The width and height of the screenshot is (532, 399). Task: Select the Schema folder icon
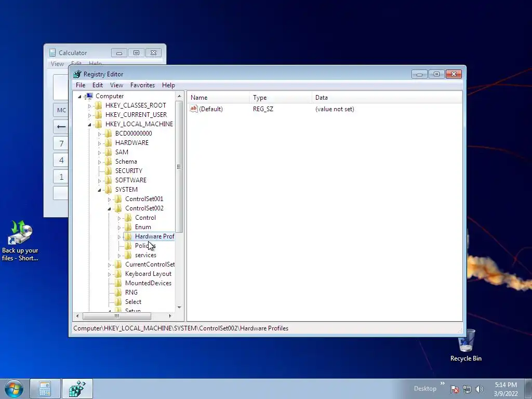(x=108, y=162)
